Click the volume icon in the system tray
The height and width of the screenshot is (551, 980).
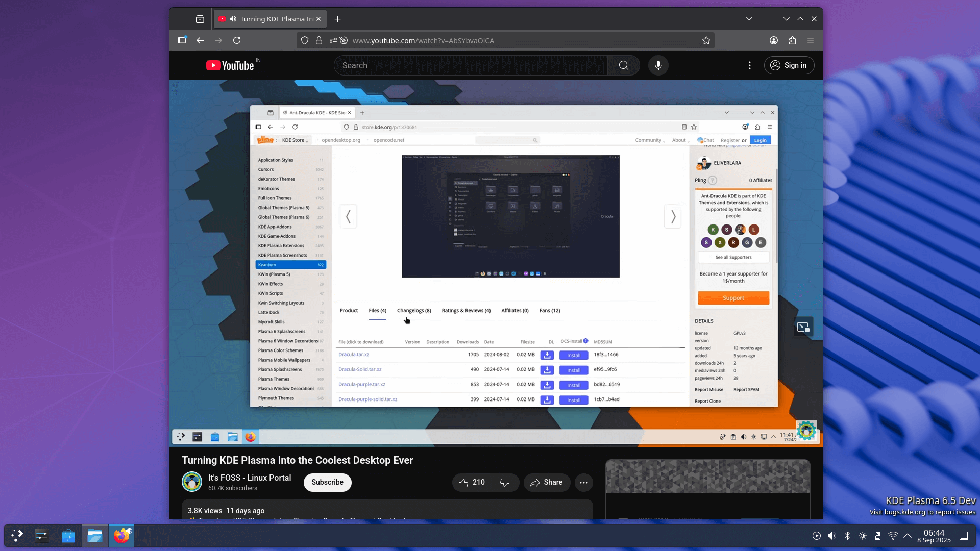click(831, 536)
